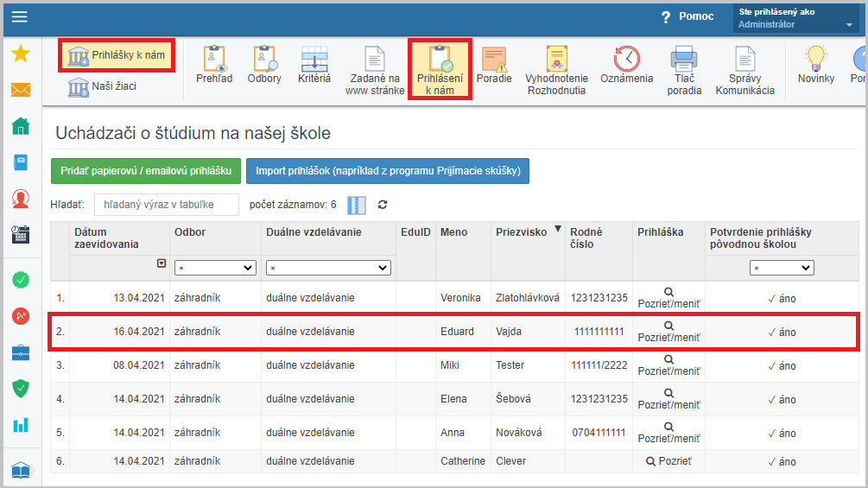Open Oznámenia clock toolbar item
This screenshot has width=868, height=488.
coord(627,65)
